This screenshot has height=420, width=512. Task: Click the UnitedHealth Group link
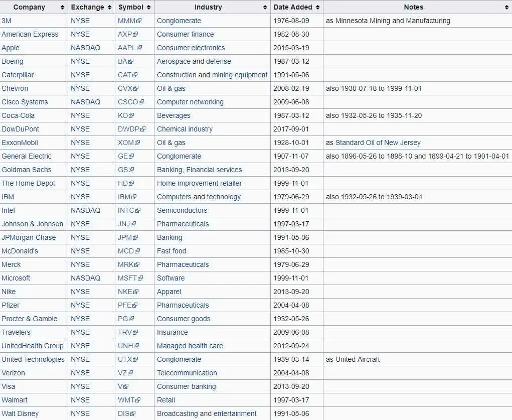tap(32, 346)
